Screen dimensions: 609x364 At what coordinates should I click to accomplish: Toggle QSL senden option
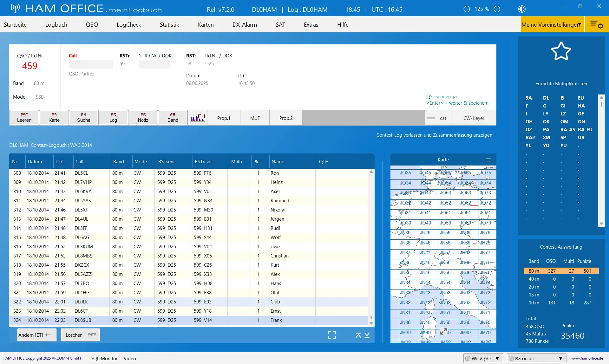[x=442, y=97]
